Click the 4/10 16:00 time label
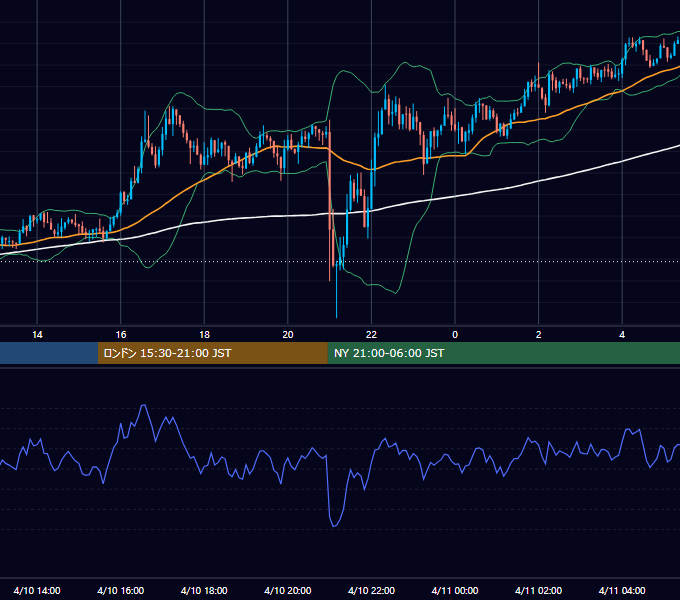This screenshot has width=680, height=600. [121, 590]
